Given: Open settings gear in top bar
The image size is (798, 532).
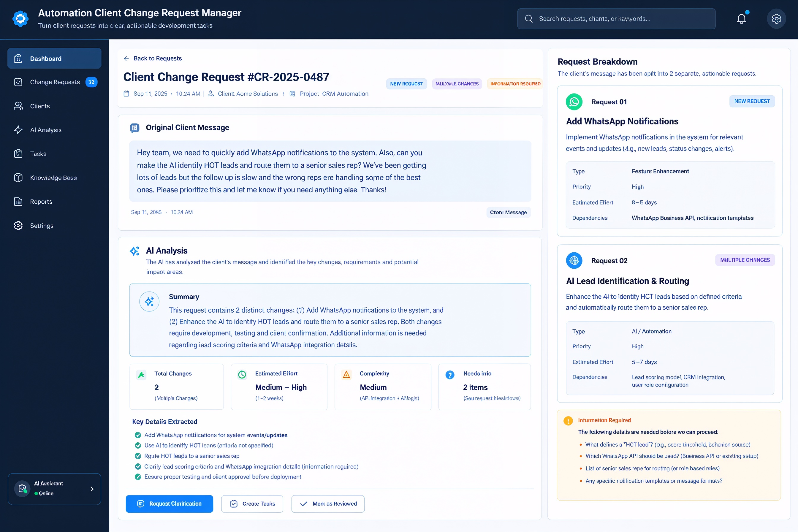Looking at the screenshot, I should coord(776,19).
